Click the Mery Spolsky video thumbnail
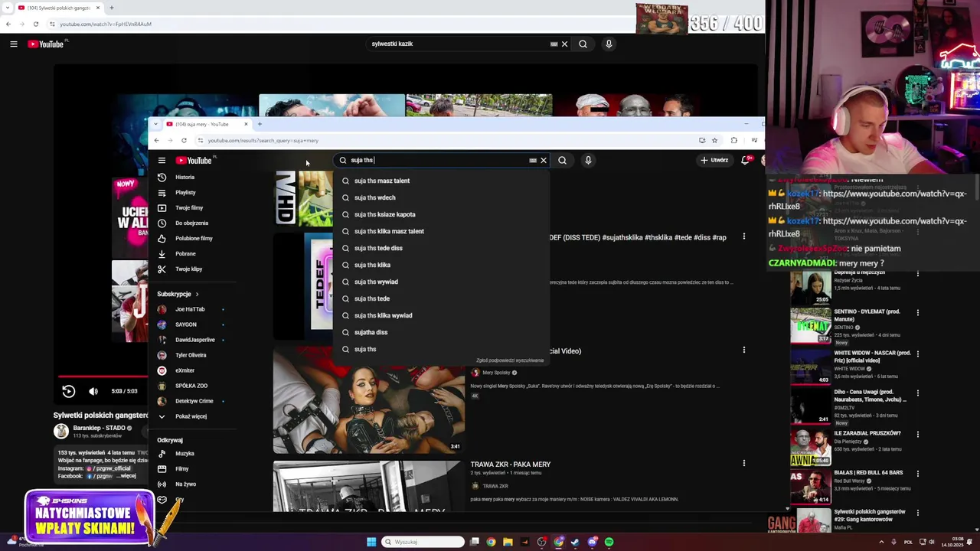 (x=368, y=400)
